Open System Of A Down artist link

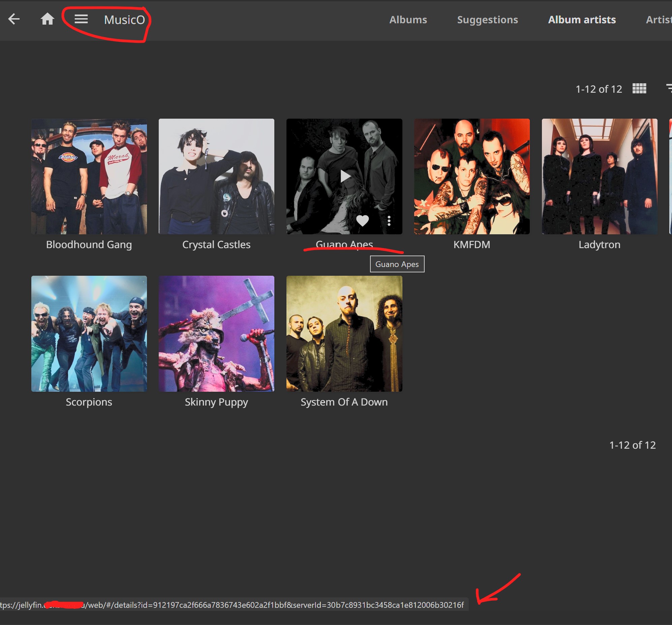[x=344, y=402]
